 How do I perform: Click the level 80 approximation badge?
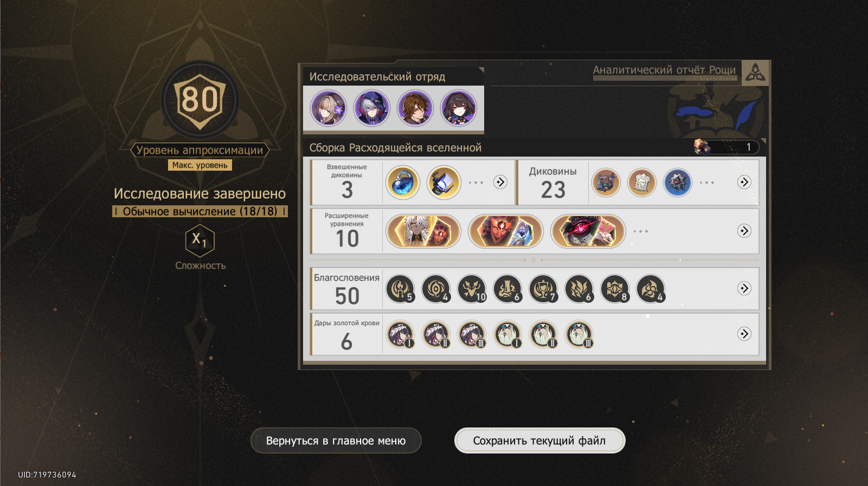[x=200, y=100]
